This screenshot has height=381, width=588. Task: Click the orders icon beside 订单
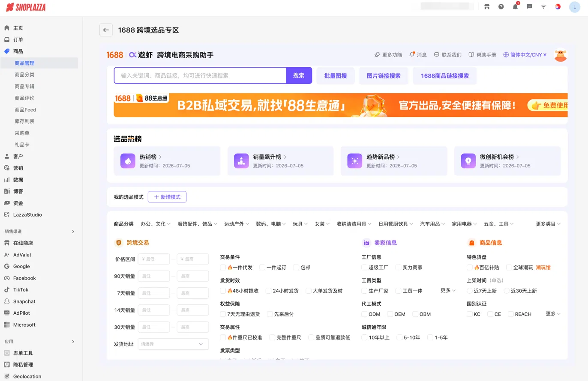point(7,39)
